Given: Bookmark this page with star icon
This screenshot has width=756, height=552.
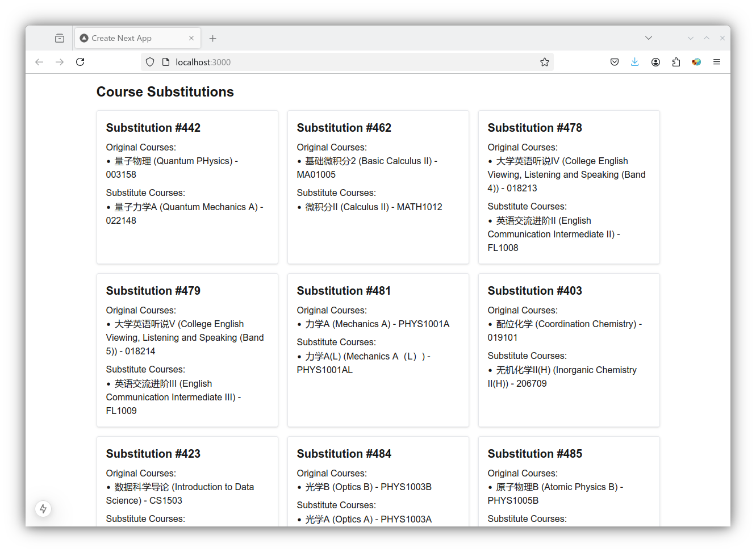Looking at the screenshot, I should point(544,62).
